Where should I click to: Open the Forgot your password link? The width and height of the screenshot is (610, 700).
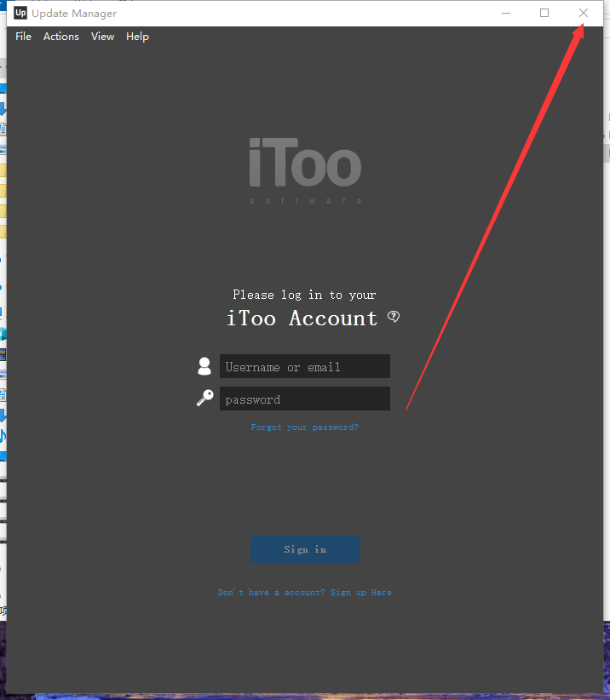pyautogui.click(x=304, y=427)
